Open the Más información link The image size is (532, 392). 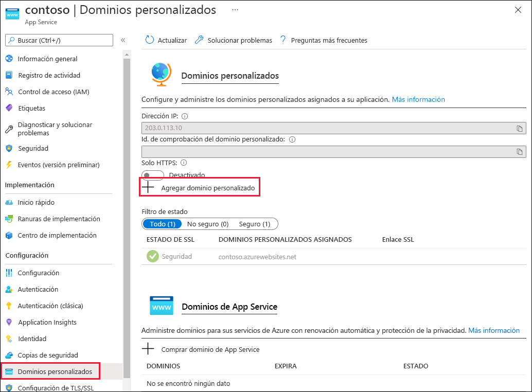coord(418,99)
